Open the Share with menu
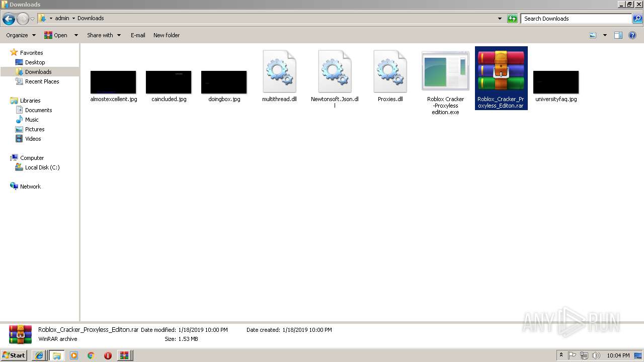The width and height of the screenshot is (644, 362). point(104,35)
